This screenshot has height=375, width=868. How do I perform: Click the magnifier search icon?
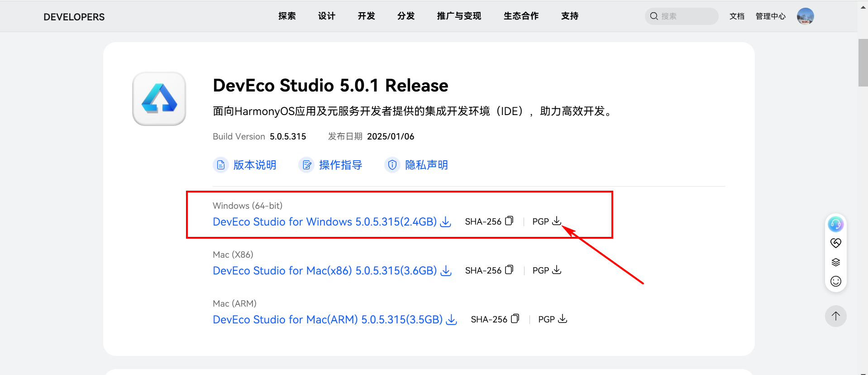[x=654, y=16]
